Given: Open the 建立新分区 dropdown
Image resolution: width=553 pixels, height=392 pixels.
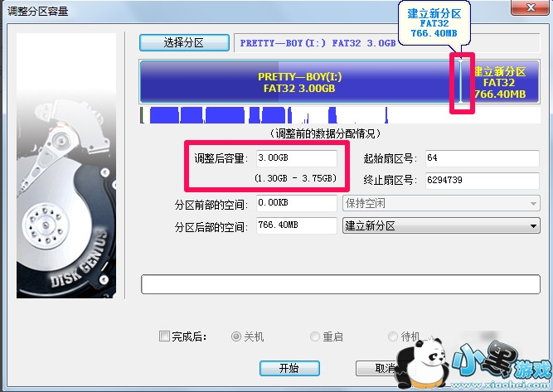Looking at the screenshot, I should click(x=441, y=225).
